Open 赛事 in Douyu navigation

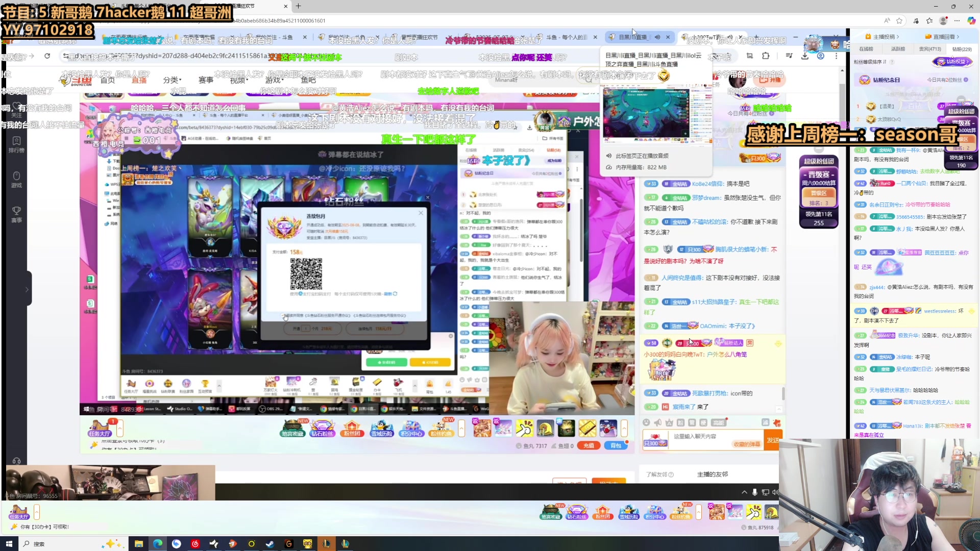pyautogui.click(x=206, y=80)
